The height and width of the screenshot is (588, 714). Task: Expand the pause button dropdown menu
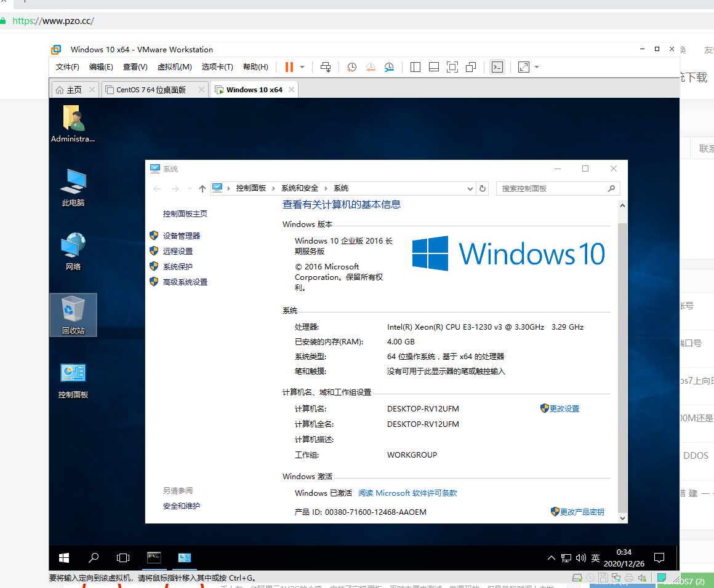(x=301, y=66)
